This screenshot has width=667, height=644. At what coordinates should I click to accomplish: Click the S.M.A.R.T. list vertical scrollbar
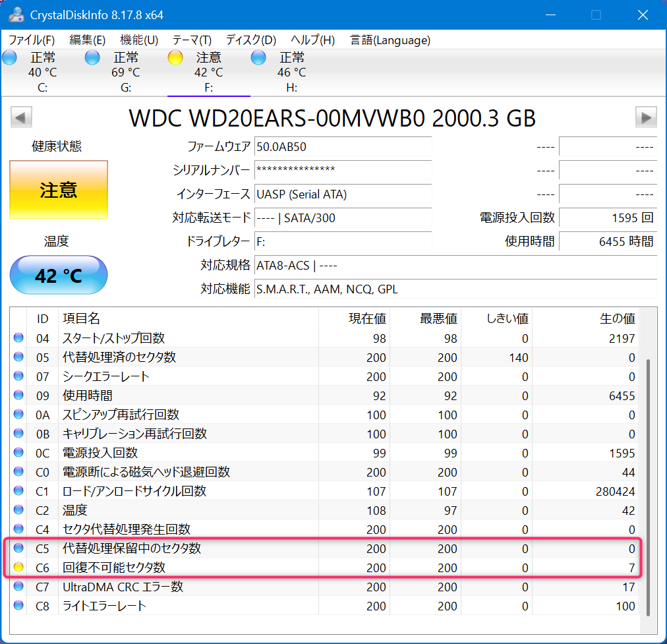coord(649,488)
